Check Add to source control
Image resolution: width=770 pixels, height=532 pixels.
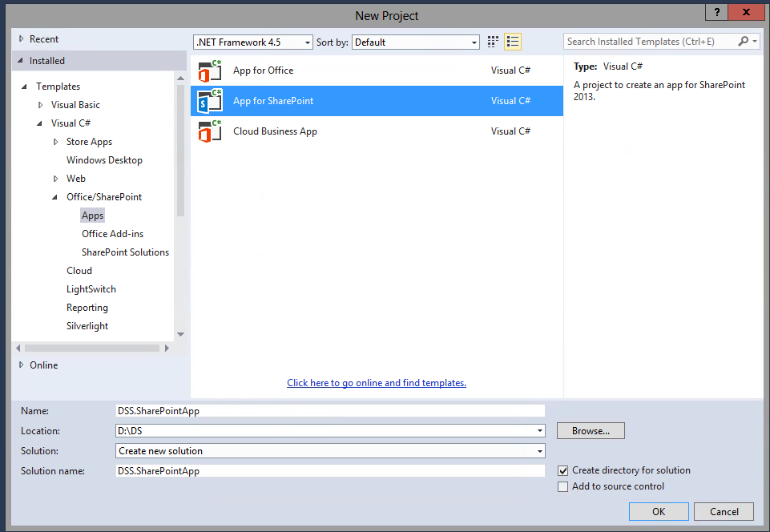[x=562, y=487]
